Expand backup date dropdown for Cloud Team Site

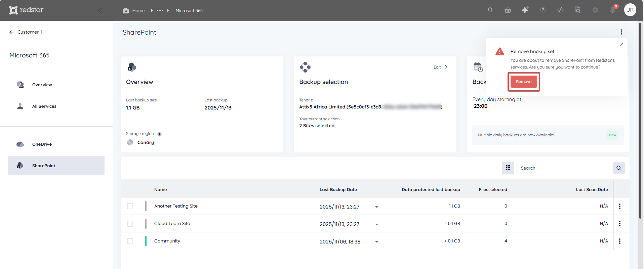pyautogui.click(x=377, y=224)
